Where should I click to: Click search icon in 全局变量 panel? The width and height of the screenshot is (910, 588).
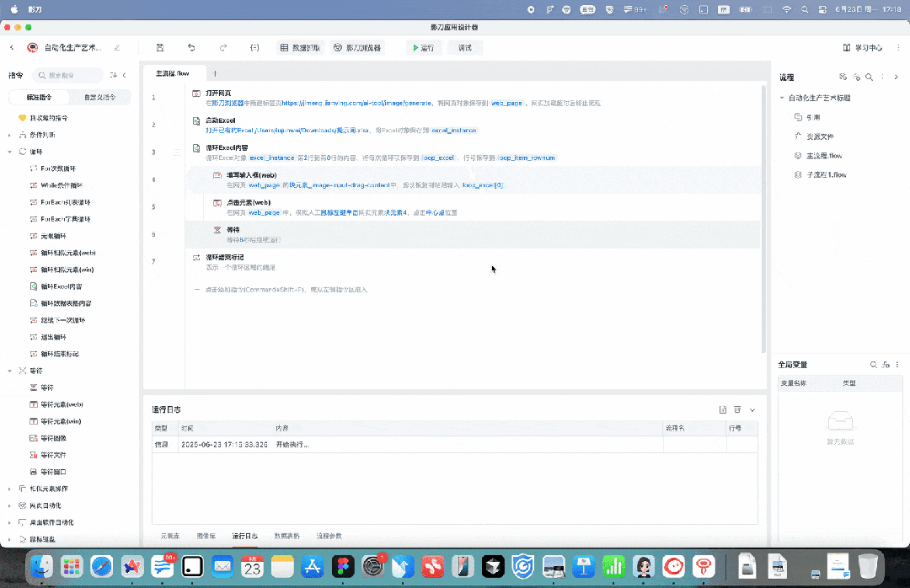pos(873,365)
